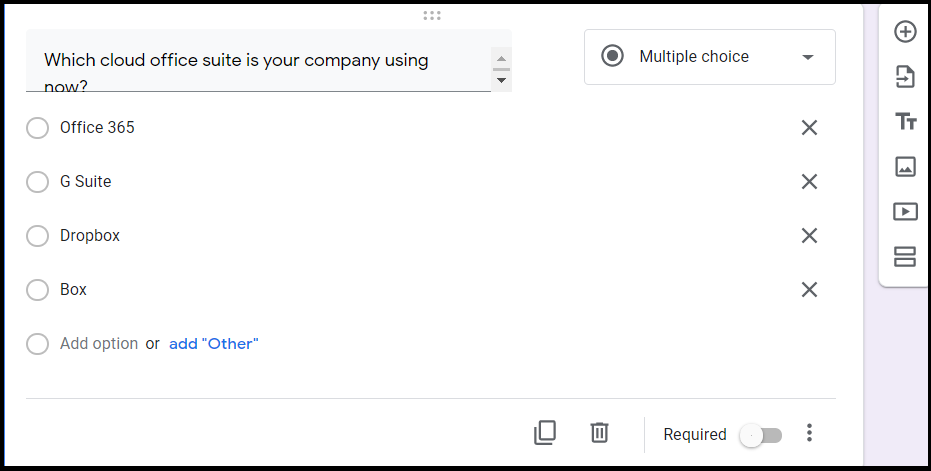Remove the G Suite option
The image size is (931, 471).
coord(809,182)
